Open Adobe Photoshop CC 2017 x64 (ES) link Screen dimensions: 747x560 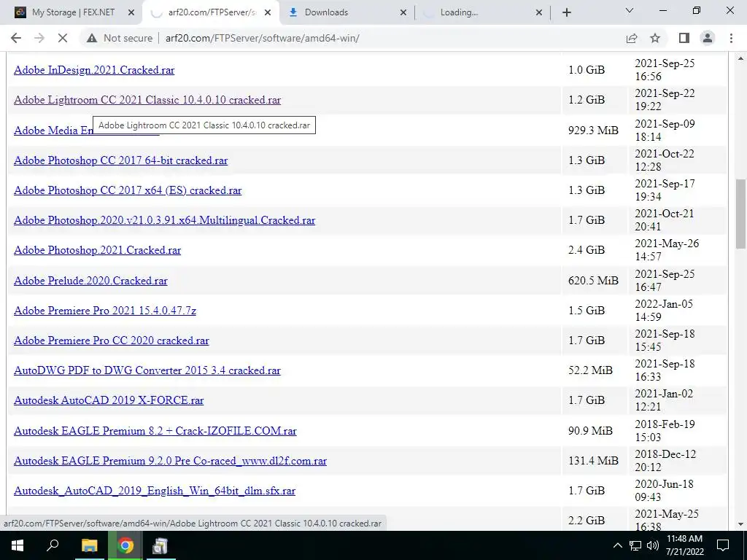[x=128, y=190]
